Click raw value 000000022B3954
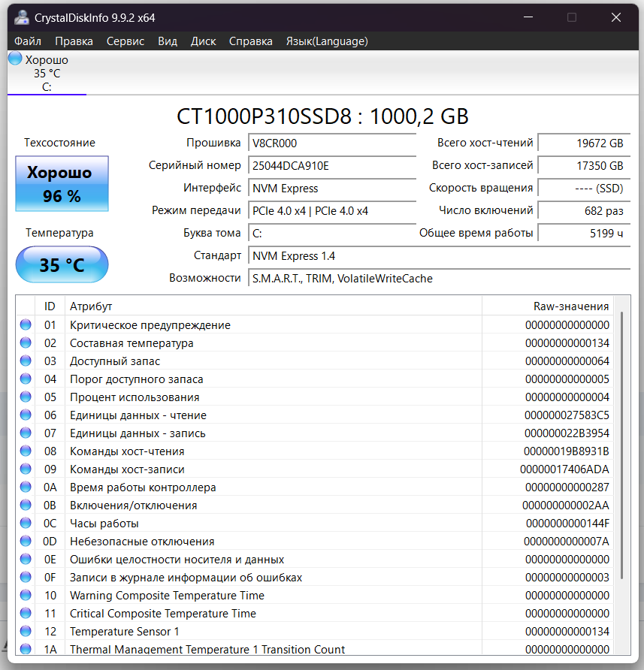Viewport: 644px width, 670px height. (x=567, y=433)
